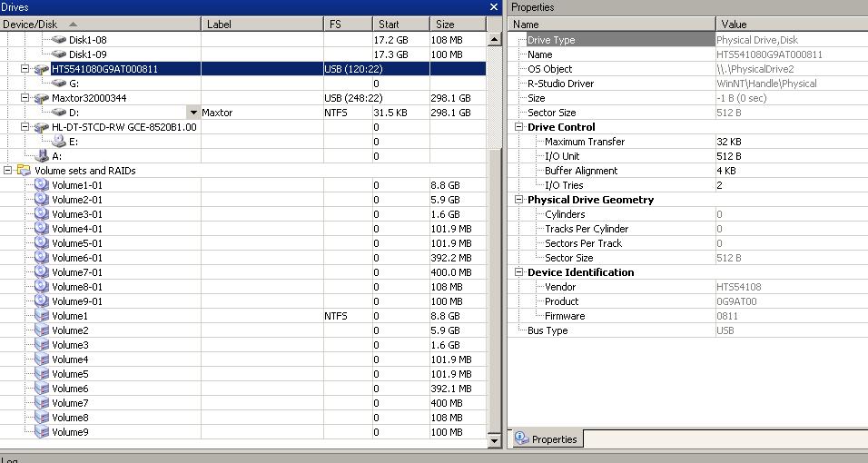The width and height of the screenshot is (868, 463).
Task: Select the Volume6 tree row
Action: pos(243,389)
